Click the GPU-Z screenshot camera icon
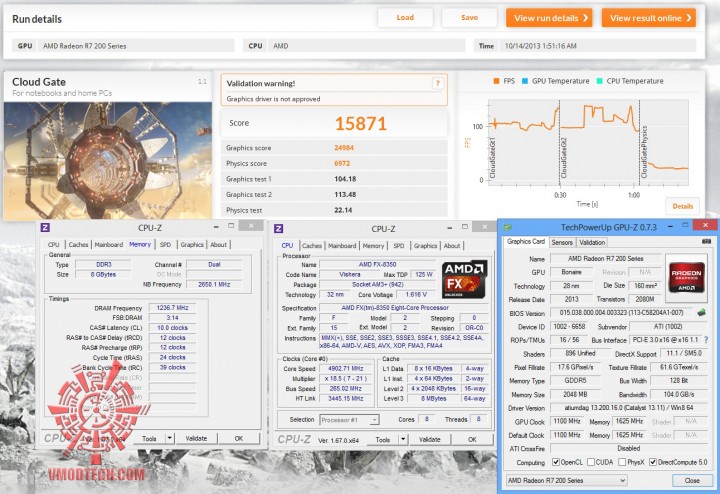Viewport: 720px width, 494px height. (x=706, y=241)
